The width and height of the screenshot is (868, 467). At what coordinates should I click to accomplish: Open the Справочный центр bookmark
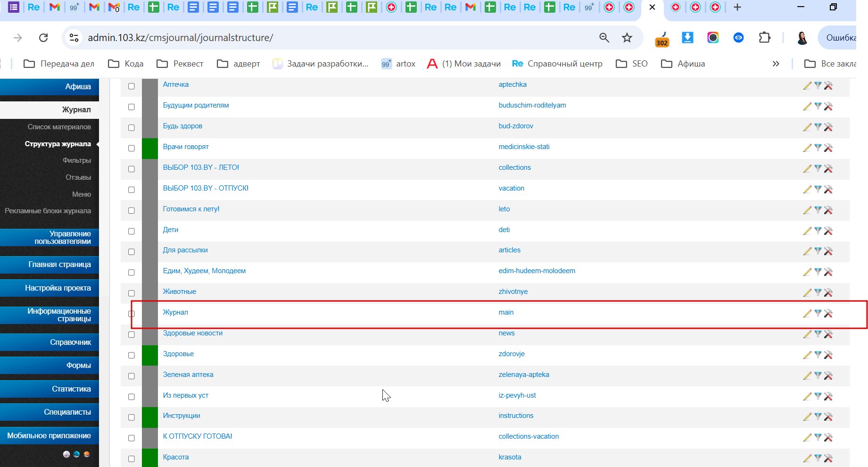click(x=557, y=64)
